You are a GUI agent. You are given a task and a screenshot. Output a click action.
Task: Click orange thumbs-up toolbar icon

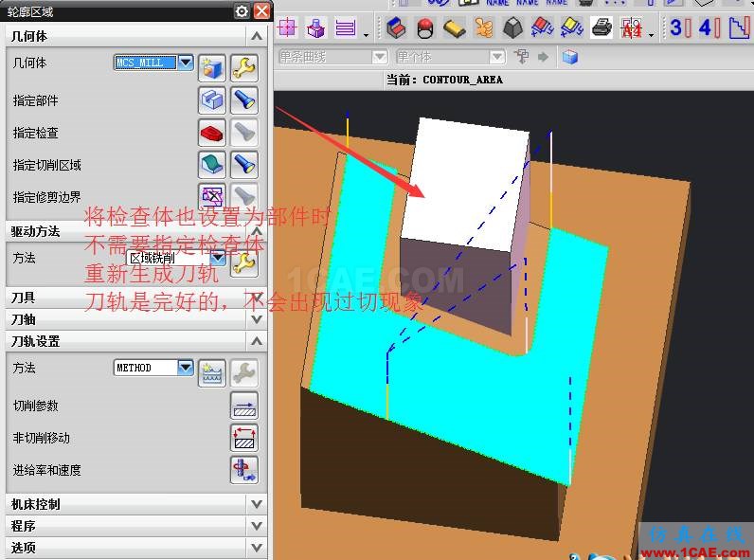point(484,27)
